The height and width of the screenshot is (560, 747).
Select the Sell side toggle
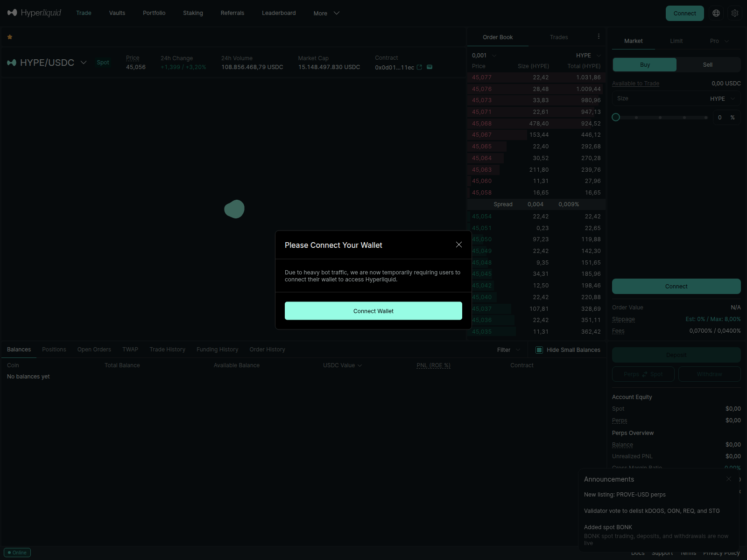[x=708, y=65]
